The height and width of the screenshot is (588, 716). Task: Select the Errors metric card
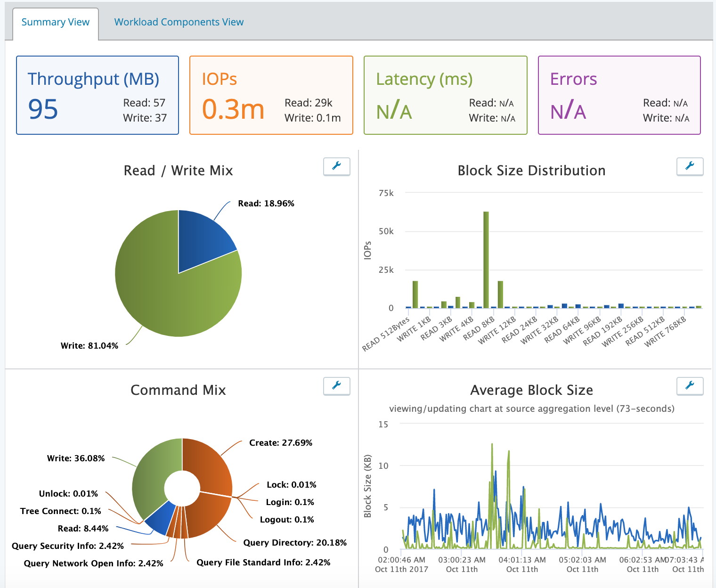coord(619,95)
